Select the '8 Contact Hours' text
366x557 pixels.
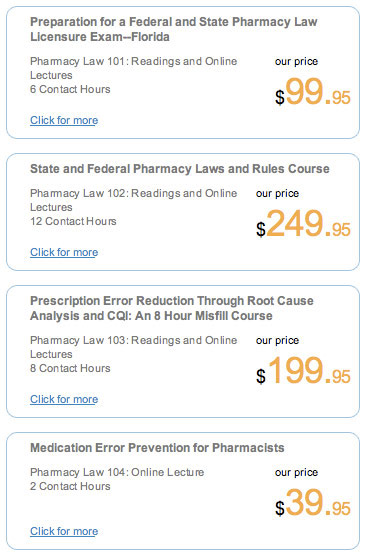click(70, 368)
